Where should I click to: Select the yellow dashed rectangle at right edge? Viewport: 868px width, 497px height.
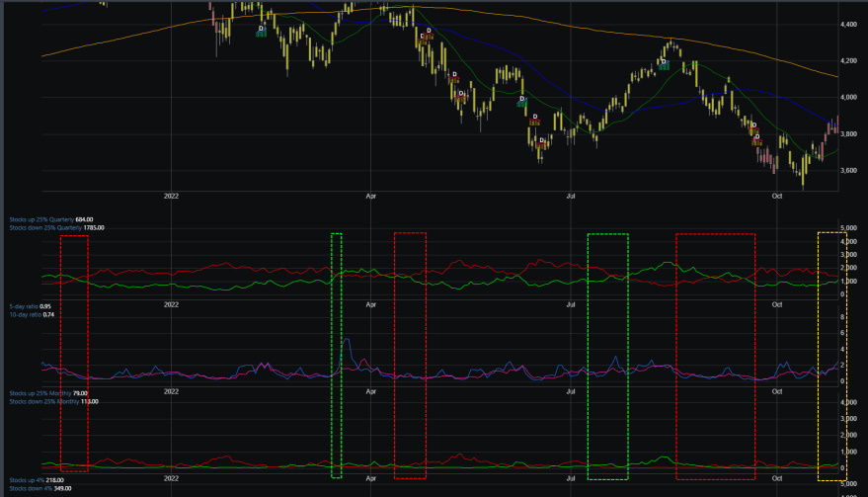[x=820, y=356]
